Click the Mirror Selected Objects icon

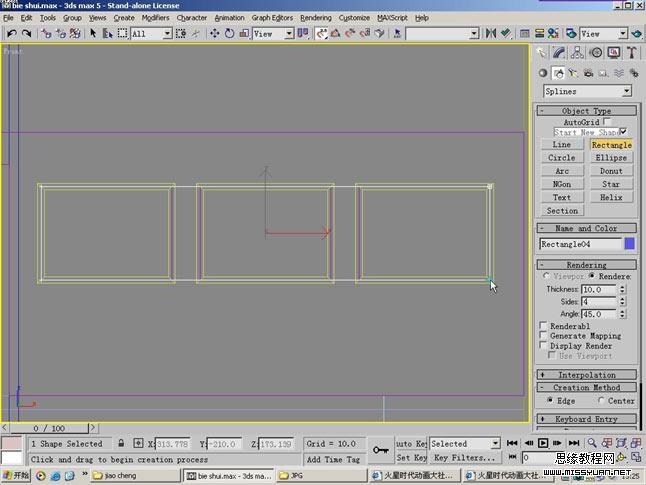pyautogui.click(x=491, y=33)
